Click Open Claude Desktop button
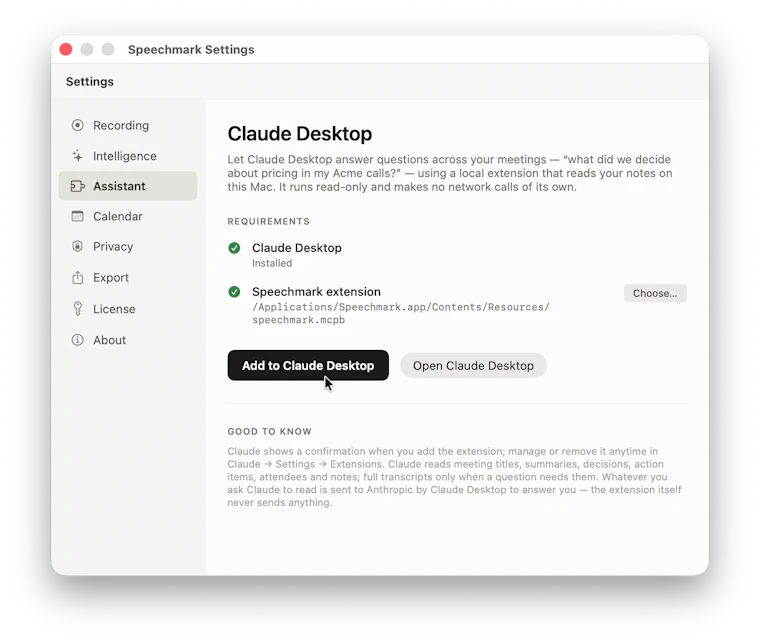 click(x=473, y=365)
